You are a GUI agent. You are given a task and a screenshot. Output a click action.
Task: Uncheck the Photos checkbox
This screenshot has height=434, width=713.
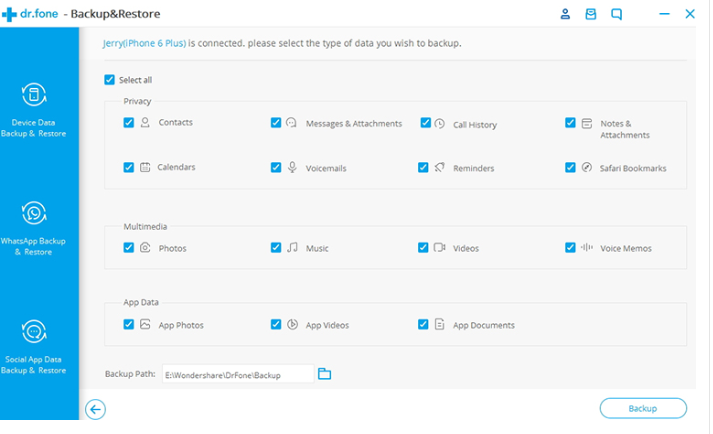pos(128,247)
